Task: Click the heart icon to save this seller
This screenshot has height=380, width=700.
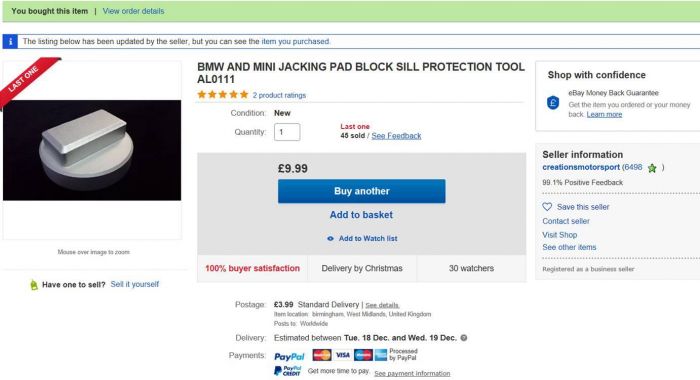Action: (547, 207)
